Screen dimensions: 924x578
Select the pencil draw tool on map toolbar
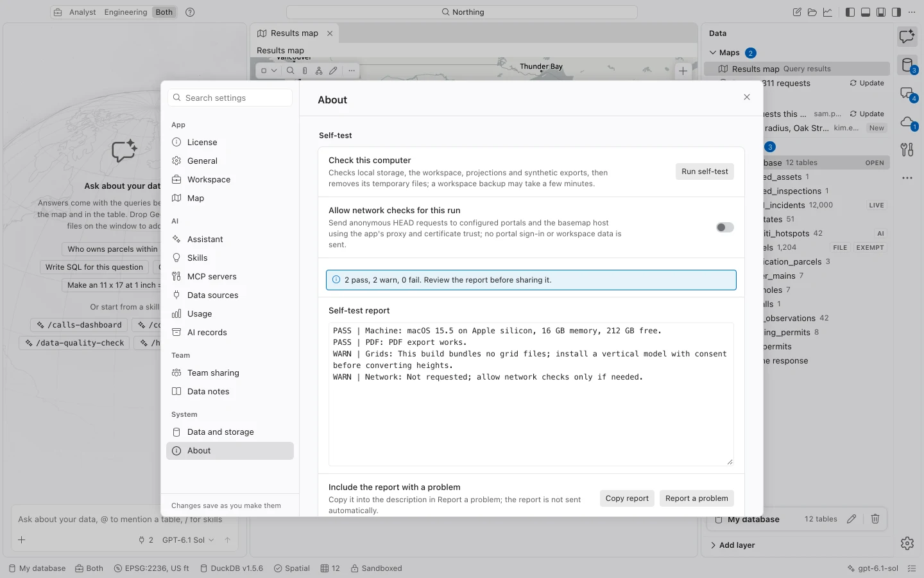click(x=333, y=71)
